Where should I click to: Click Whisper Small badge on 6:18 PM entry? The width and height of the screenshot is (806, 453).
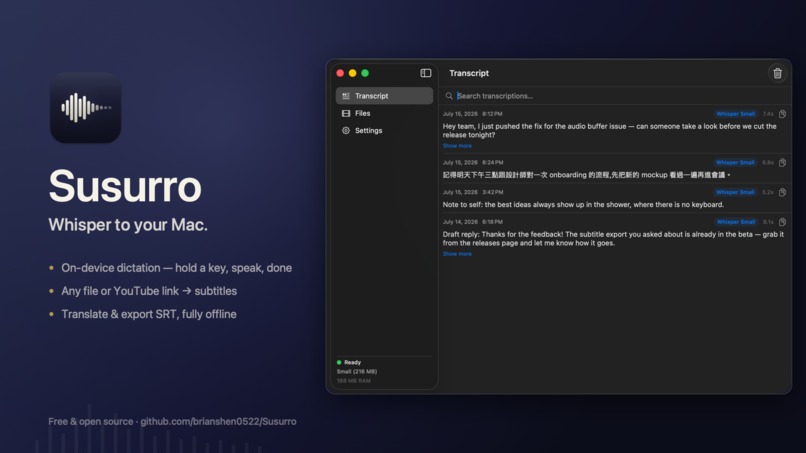tap(736, 222)
